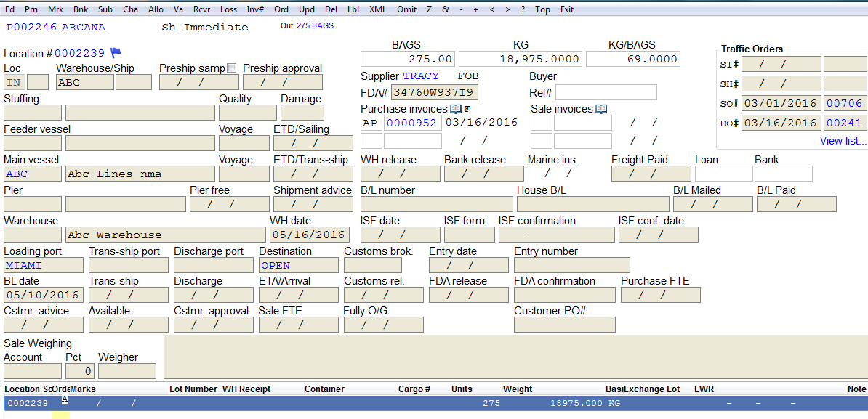Open the Purchase invoices book icon
This screenshot has width=868, height=419.
coord(456,109)
